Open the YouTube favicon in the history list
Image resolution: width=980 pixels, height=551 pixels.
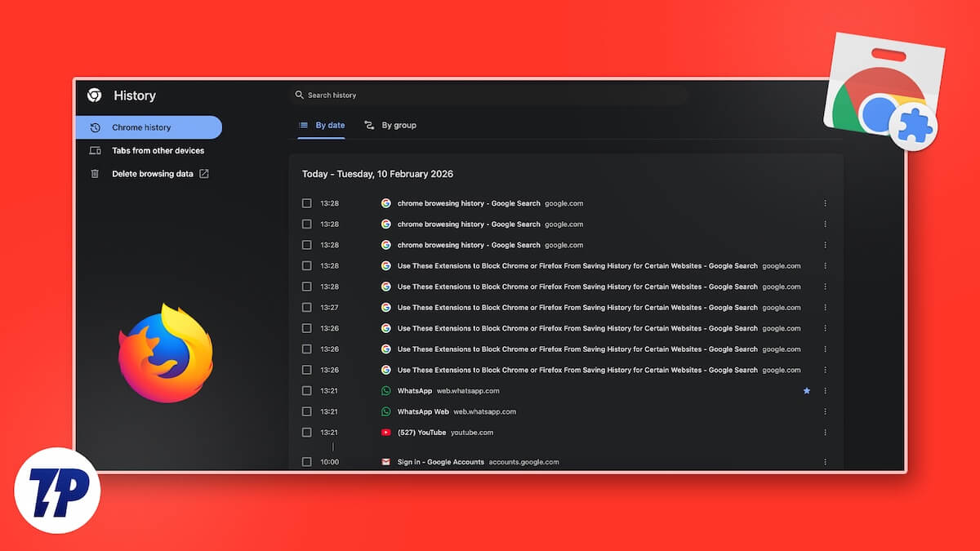coord(385,433)
